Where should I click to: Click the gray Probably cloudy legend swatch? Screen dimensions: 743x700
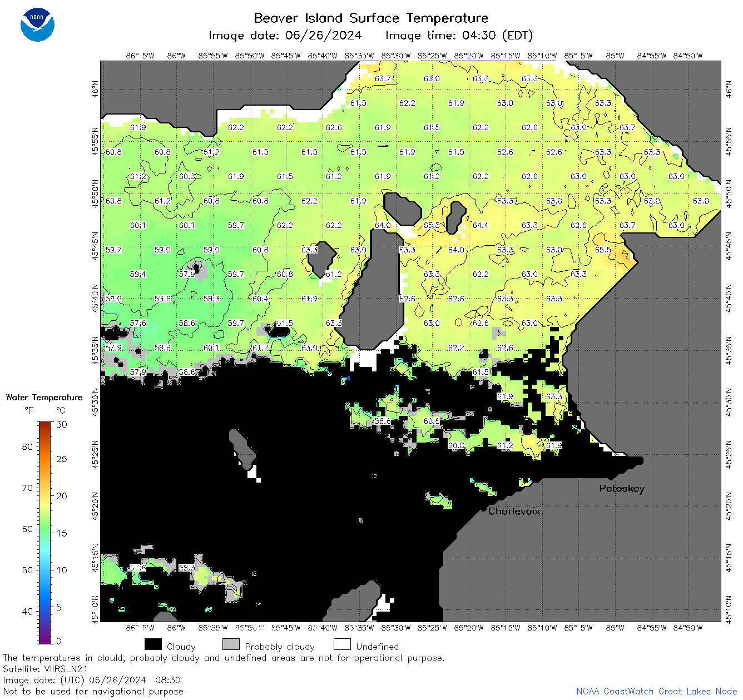point(231,644)
